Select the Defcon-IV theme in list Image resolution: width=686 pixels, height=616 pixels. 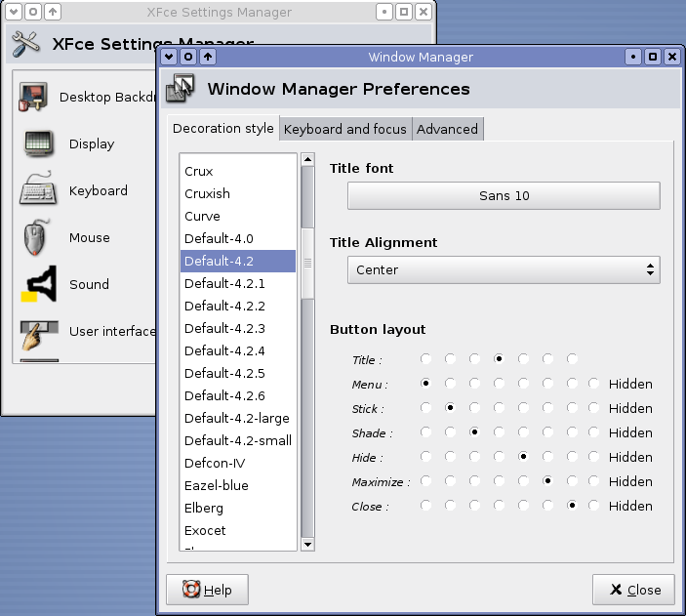pos(215,463)
